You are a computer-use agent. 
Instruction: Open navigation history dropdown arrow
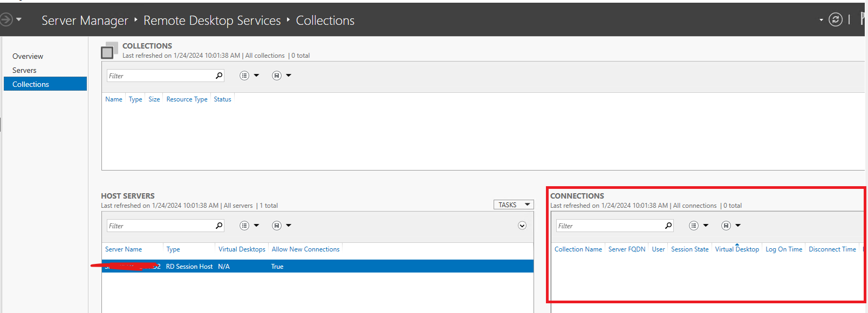19,19
